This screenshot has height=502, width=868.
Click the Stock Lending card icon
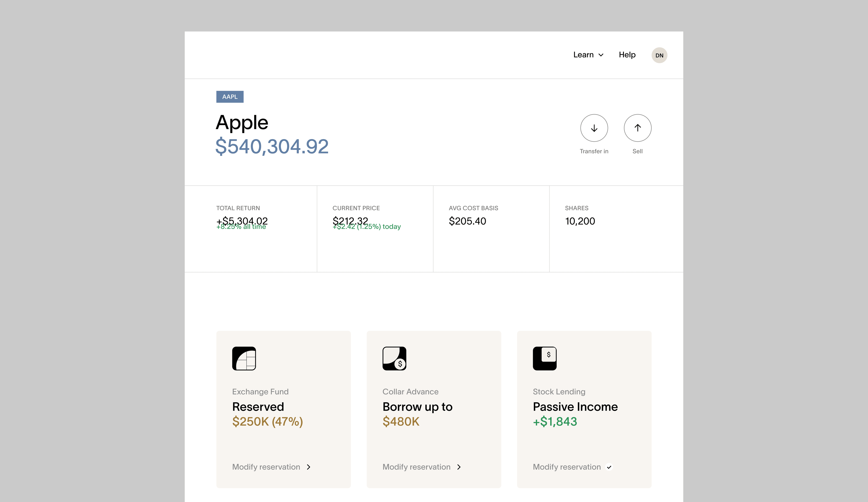pyautogui.click(x=545, y=358)
